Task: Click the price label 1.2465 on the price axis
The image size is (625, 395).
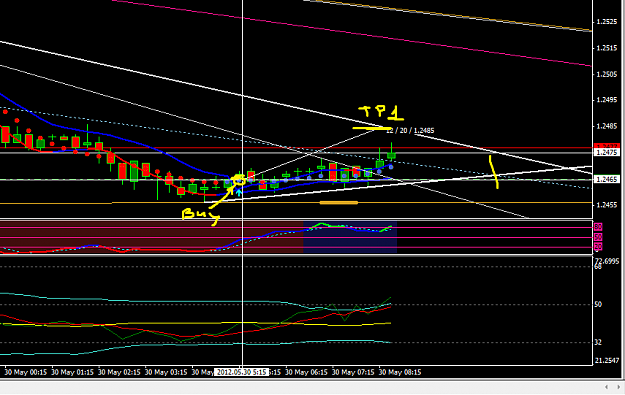Action: pos(607,179)
